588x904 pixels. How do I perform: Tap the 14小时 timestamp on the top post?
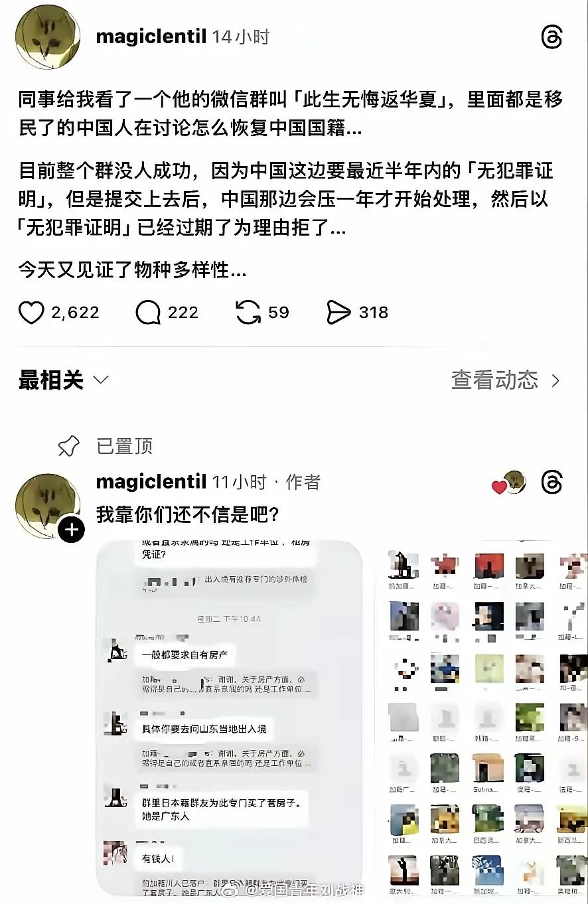241,37
